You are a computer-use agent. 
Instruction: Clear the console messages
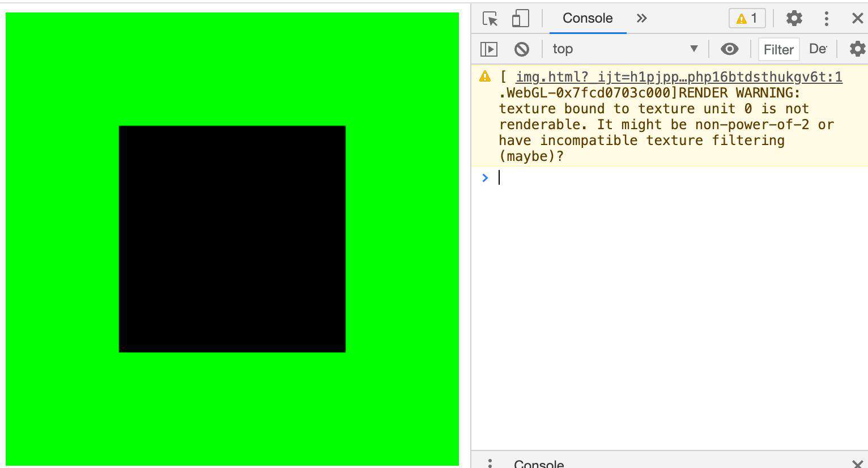[522, 49]
